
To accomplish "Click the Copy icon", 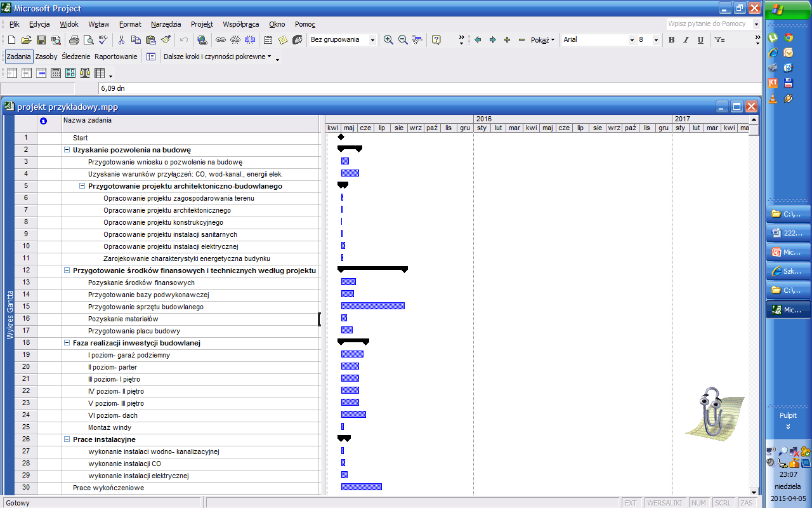I will (136, 40).
